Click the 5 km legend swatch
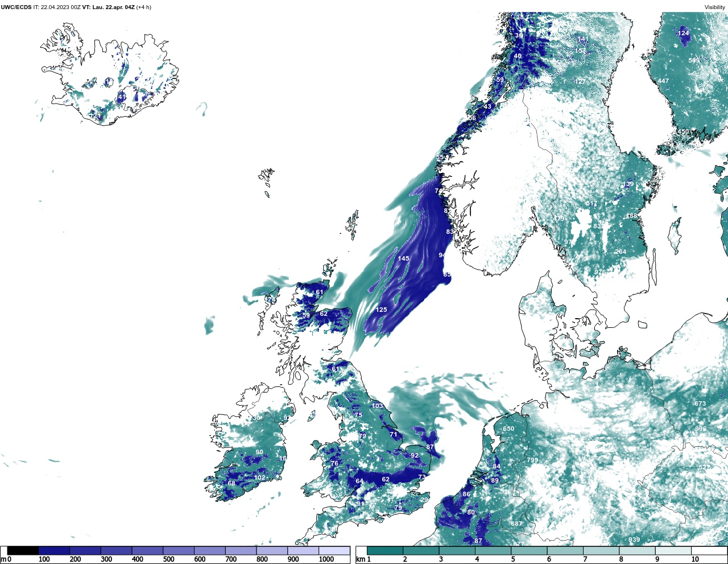This screenshot has height=564, width=728. (x=529, y=551)
